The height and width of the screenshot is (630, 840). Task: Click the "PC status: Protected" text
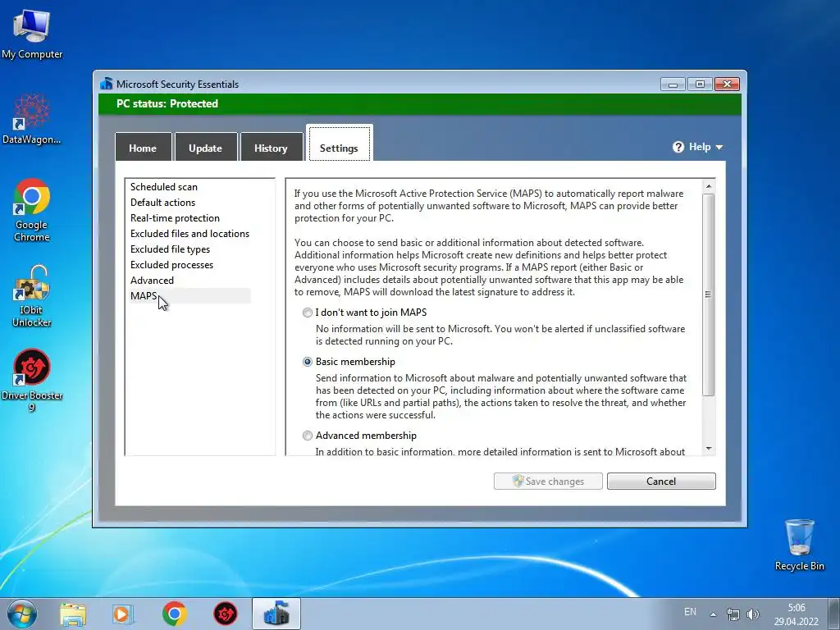click(167, 103)
